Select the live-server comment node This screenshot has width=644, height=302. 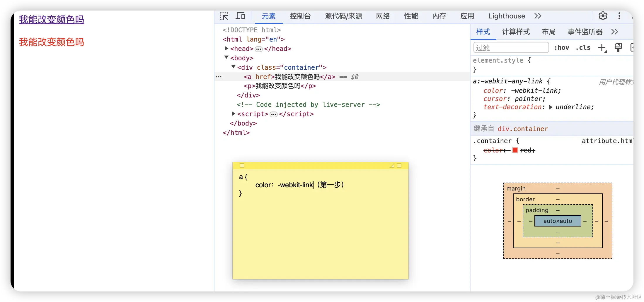[308, 105]
